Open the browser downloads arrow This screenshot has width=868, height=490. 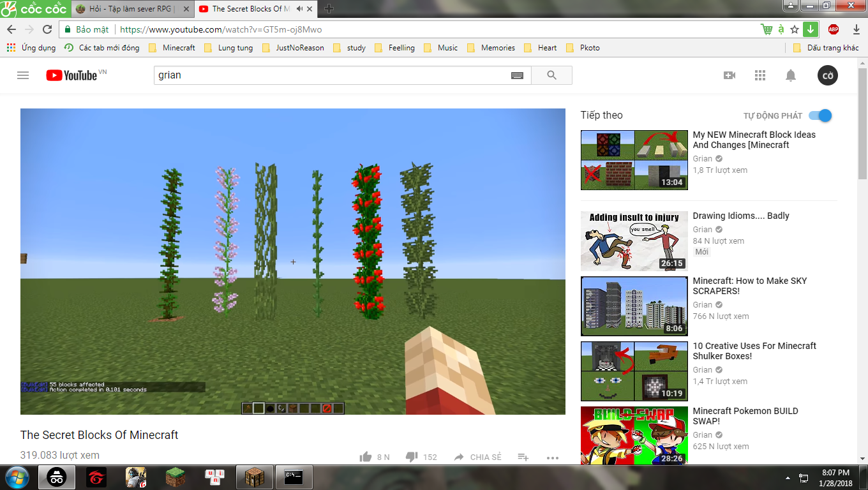tap(857, 29)
